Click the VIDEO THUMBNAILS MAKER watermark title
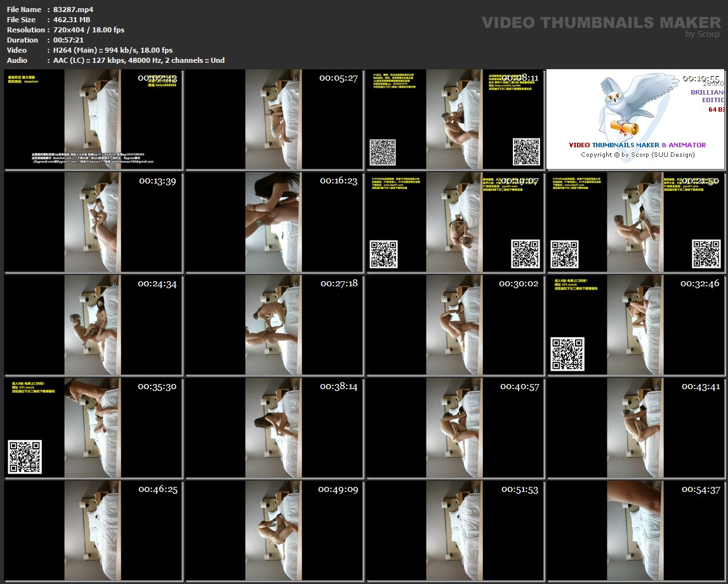 point(600,23)
